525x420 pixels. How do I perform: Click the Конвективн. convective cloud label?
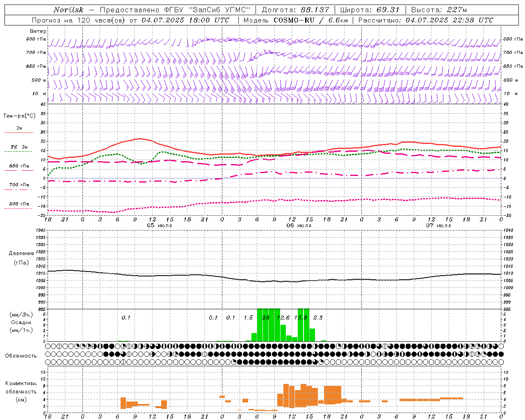[21, 383]
